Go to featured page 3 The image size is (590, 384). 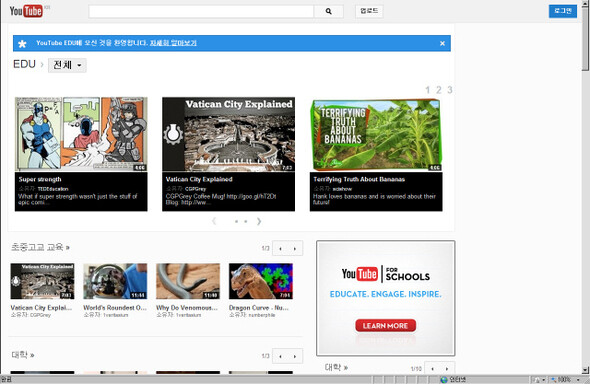coord(450,90)
